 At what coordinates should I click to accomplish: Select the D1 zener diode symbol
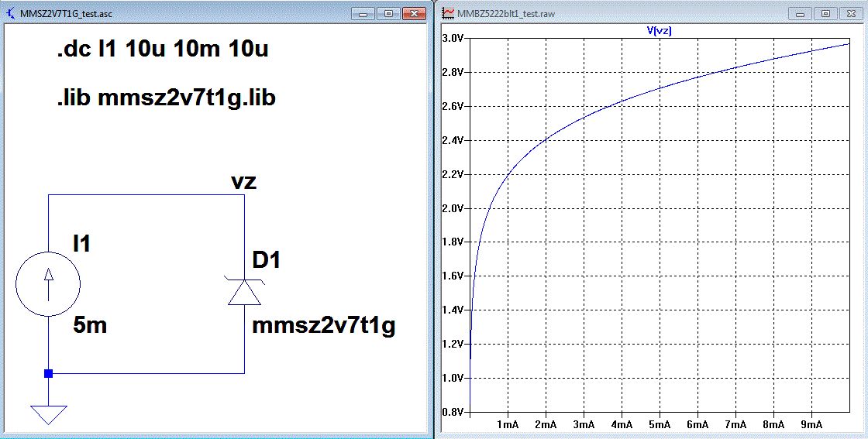(x=245, y=292)
